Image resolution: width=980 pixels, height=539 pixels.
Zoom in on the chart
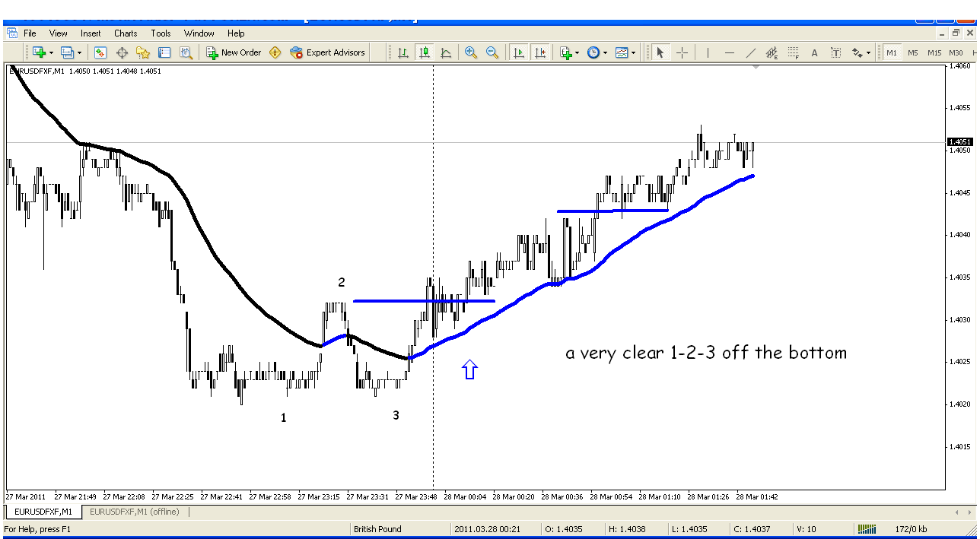pyautogui.click(x=471, y=52)
